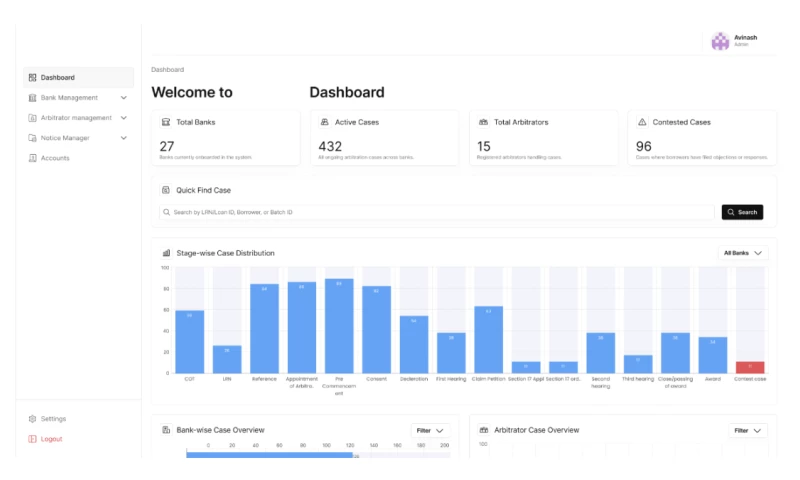Viewport: 800px width, 480px height.
Task: Click the red Logout icon
Action: 33,439
